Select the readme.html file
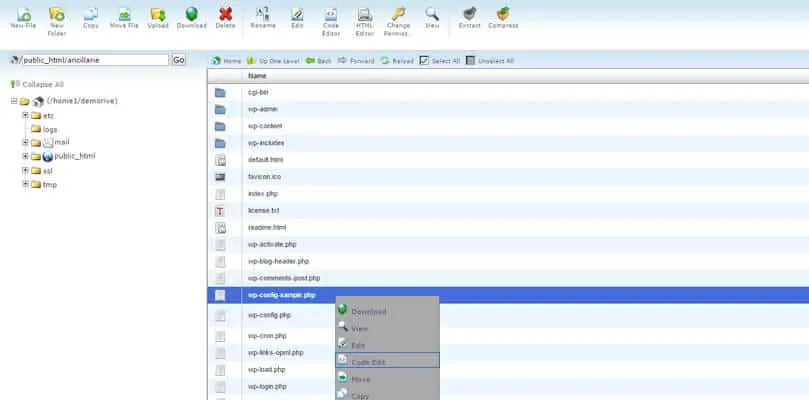The width and height of the screenshot is (809, 400). point(508,227)
